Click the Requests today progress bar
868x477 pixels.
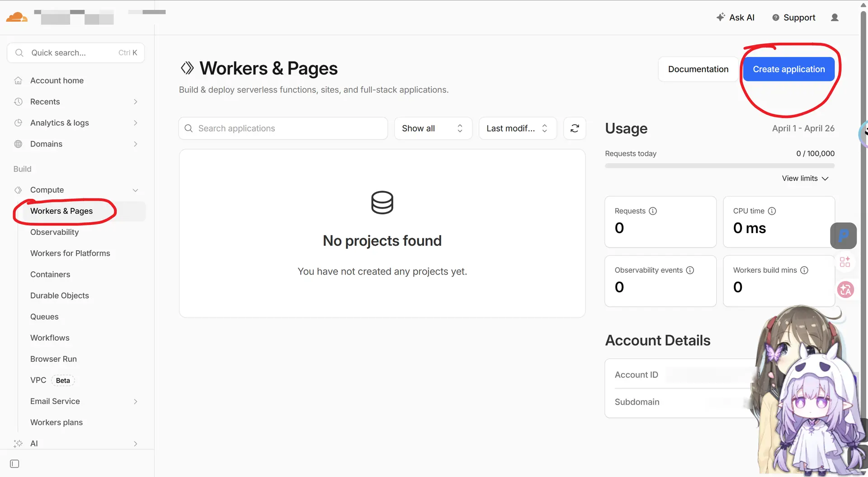point(720,166)
